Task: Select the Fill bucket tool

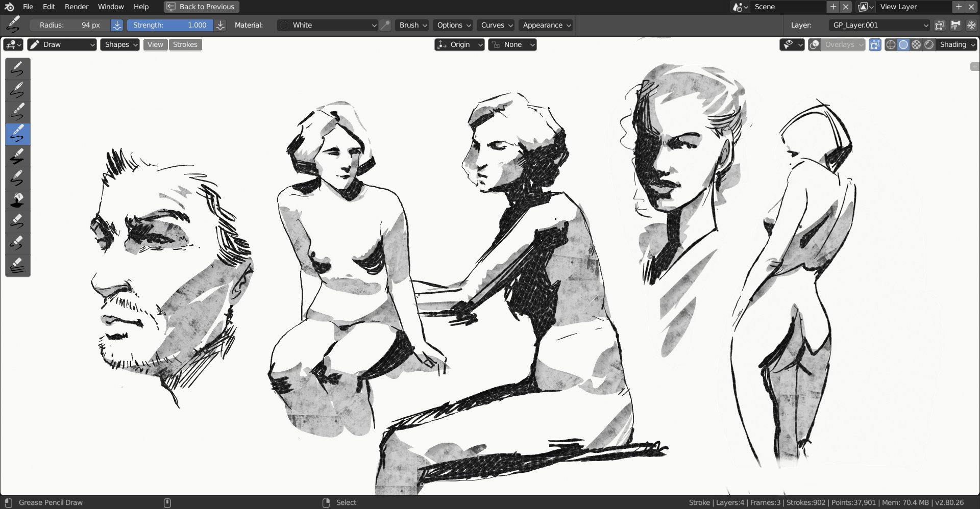Action: [x=17, y=200]
